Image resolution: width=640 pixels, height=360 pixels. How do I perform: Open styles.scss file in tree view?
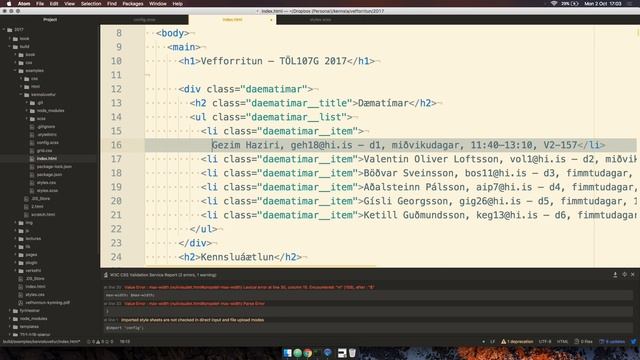(47, 191)
